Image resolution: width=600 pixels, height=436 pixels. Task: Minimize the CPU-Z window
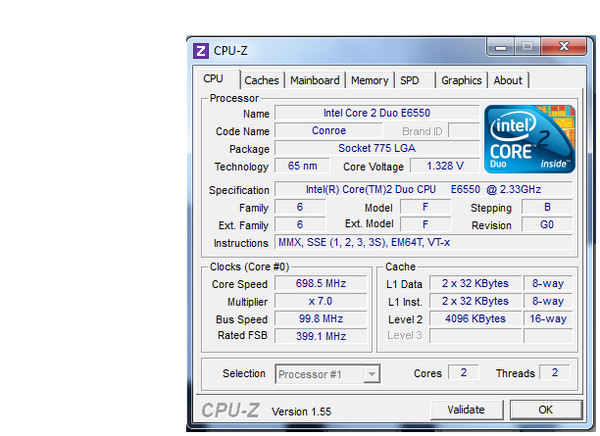(x=501, y=47)
